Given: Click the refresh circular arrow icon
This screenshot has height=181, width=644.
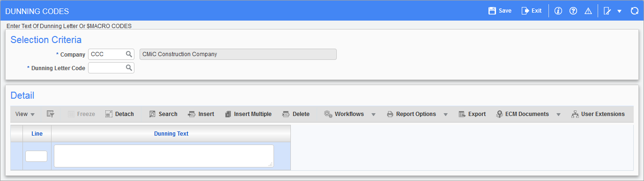Looking at the screenshot, I should [x=635, y=11].
